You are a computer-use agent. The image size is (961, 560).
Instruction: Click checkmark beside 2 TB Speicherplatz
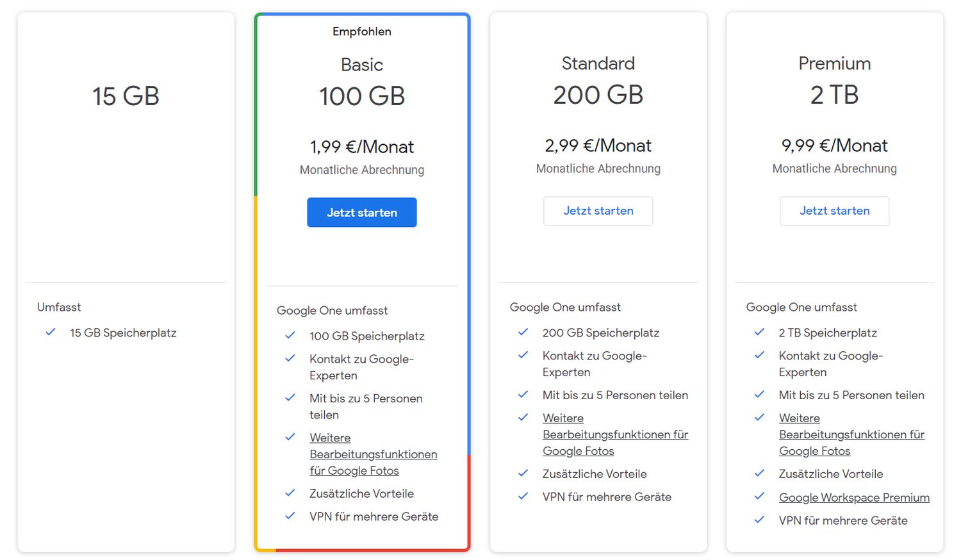760,332
